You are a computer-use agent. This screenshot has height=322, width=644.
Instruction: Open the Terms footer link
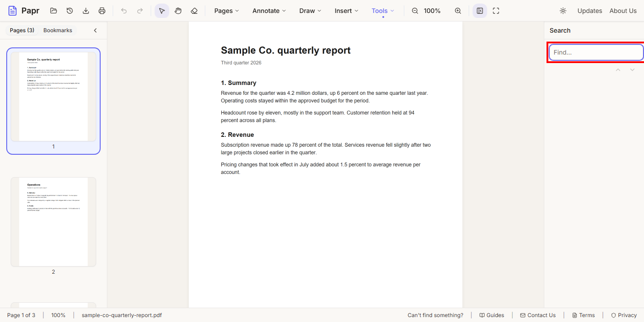[x=583, y=315]
